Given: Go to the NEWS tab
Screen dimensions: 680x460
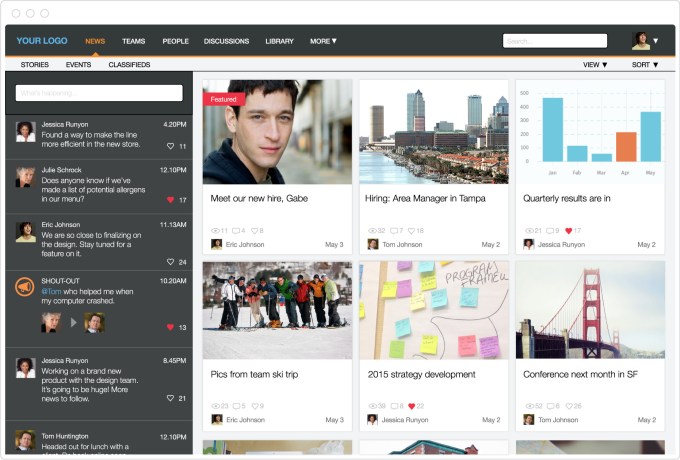Looking at the screenshot, I should 95,41.
